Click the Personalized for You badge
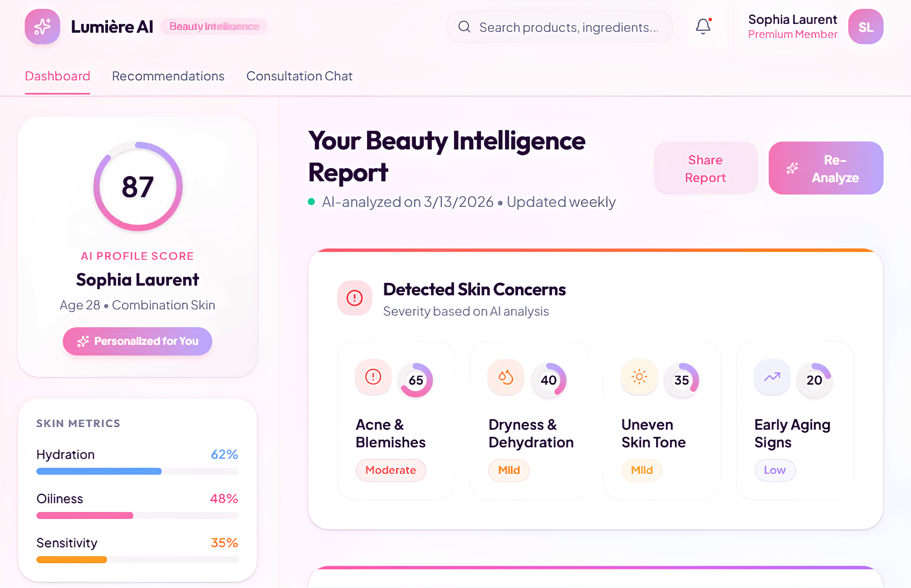Viewport: 911px width, 588px height. [x=137, y=341]
